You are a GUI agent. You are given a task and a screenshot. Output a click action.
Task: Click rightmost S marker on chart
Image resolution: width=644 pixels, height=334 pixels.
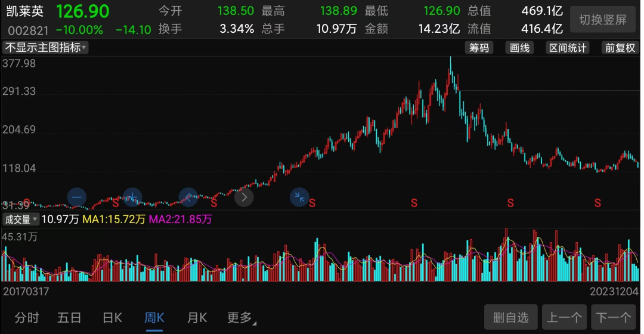(597, 203)
